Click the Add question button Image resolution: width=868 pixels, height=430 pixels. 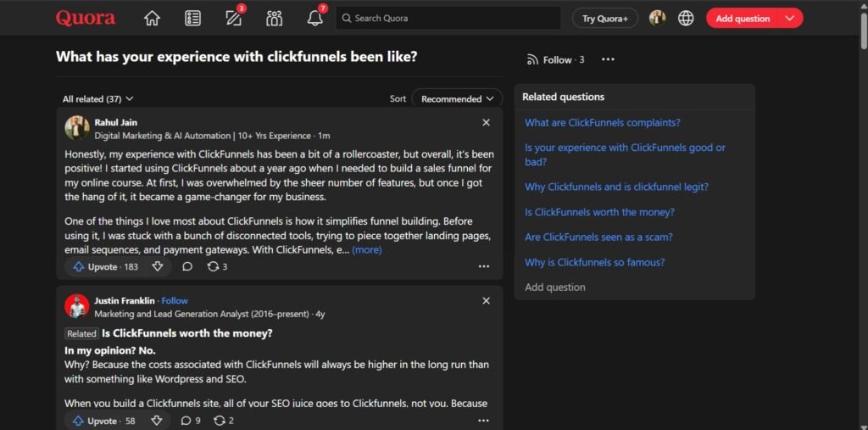(x=743, y=19)
